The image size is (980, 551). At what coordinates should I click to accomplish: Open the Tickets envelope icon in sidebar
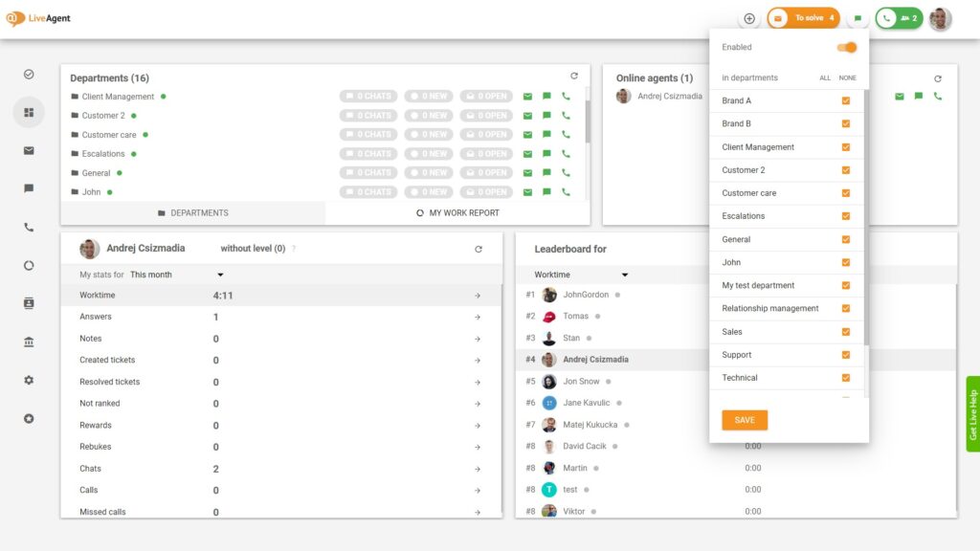(x=29, y=150)
